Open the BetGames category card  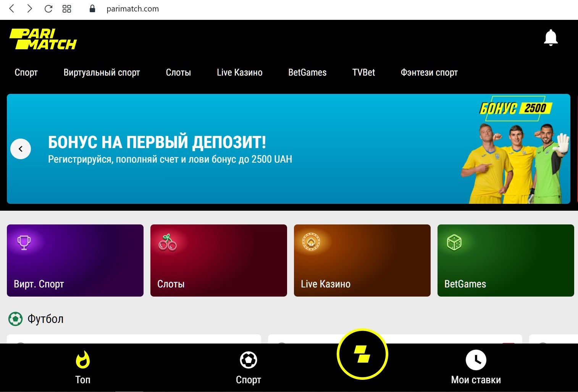(506, 260)
